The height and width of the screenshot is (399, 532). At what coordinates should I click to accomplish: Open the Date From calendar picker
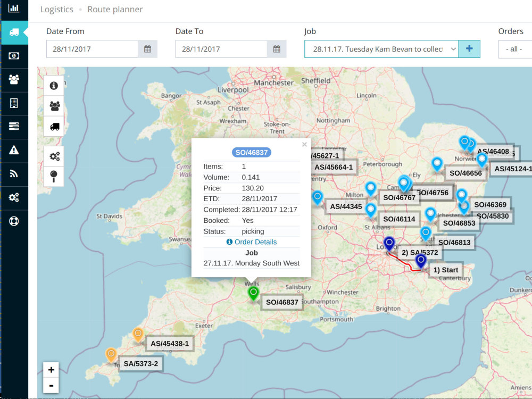147,49
